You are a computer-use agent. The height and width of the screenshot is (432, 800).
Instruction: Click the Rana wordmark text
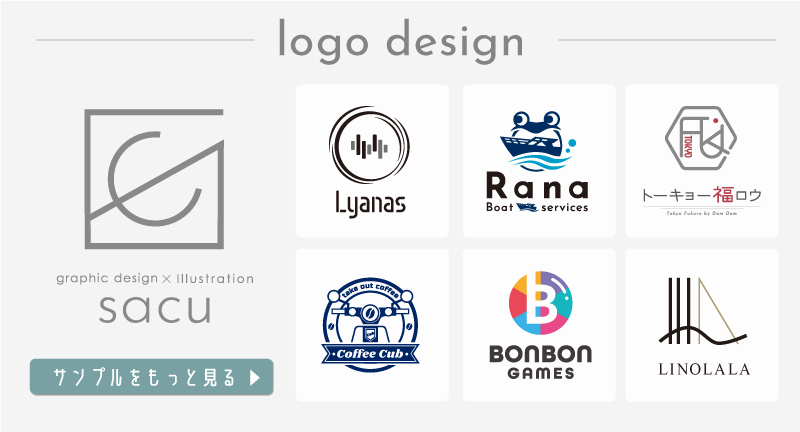coord(537,186)
